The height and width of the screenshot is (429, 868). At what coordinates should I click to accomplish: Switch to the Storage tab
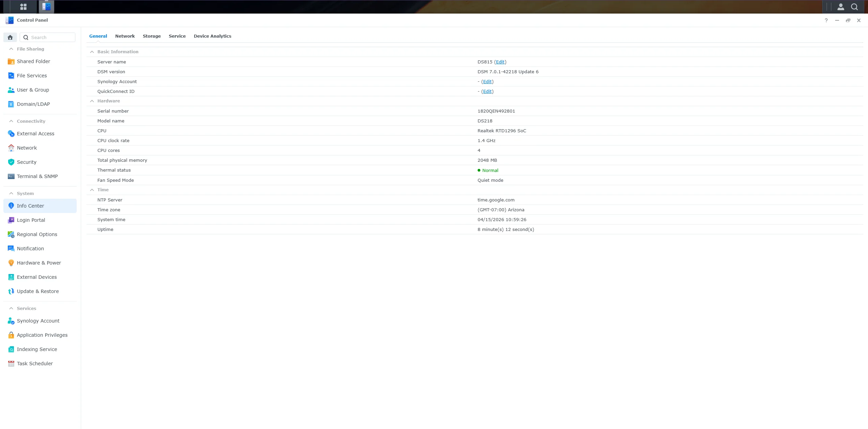(x=152, y=36)
